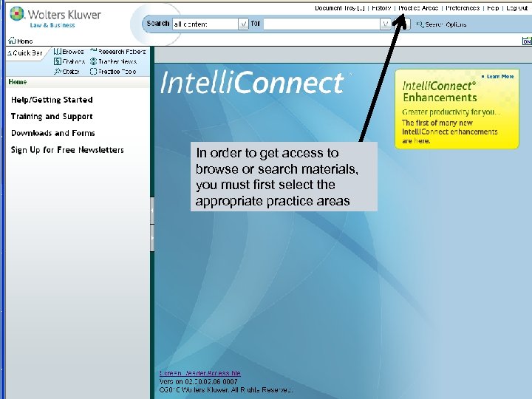Open the History menu item
This screenshot has width=532, height=399.
click(381, 8)
